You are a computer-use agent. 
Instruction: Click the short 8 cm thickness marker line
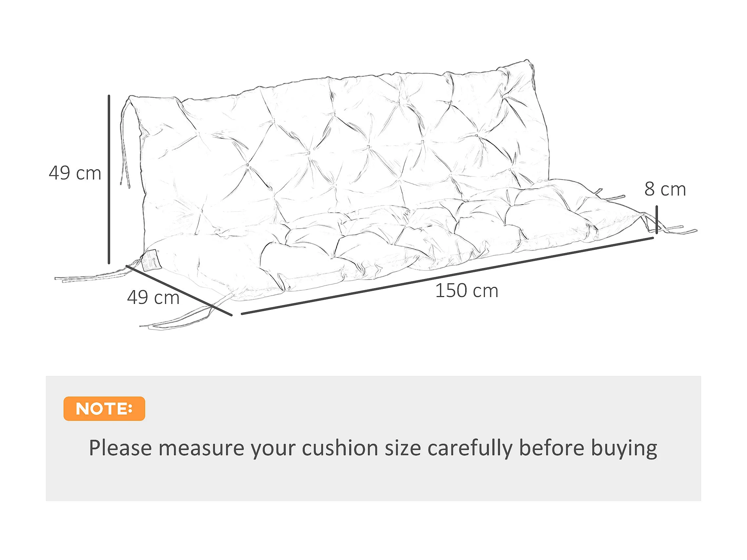click(x=657, y=219)
